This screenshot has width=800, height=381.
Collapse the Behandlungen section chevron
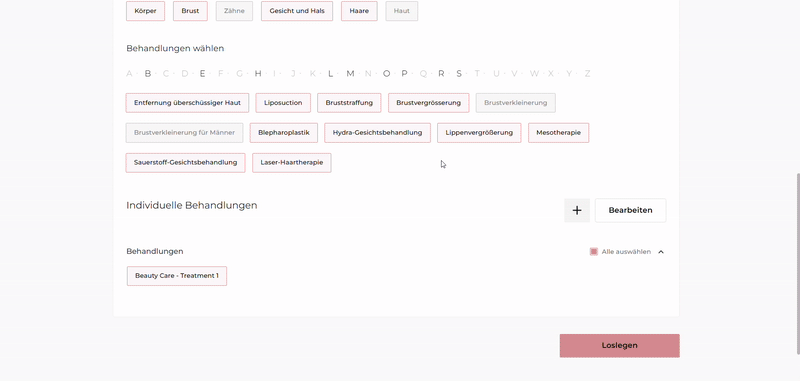pos(661,251)
